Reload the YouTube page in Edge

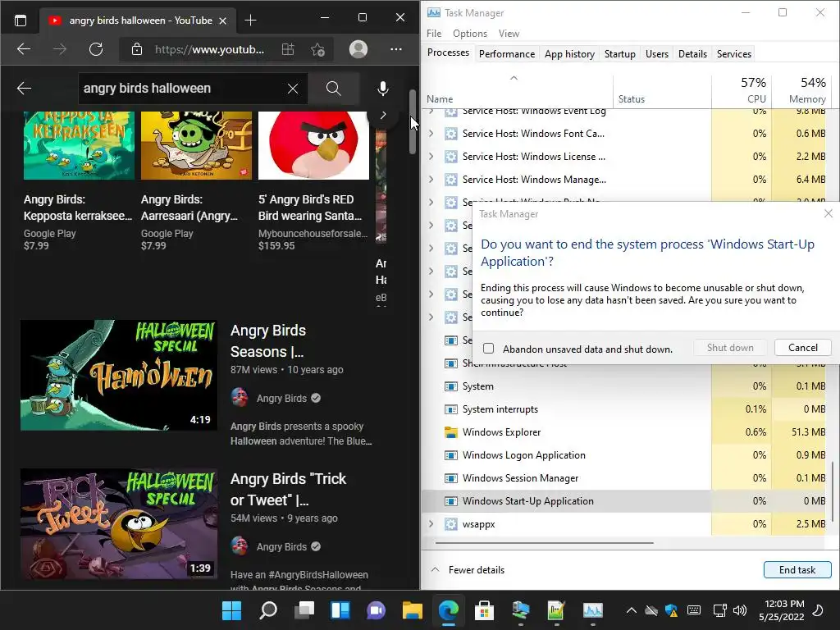pyautogui.click(x=96, y=49)
